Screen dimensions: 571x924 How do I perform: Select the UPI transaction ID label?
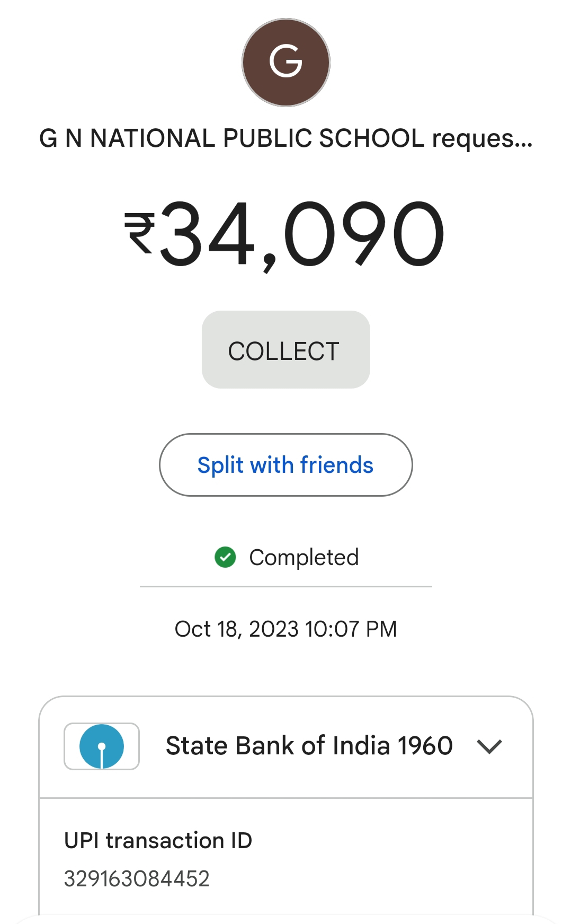tap(158, 841)
